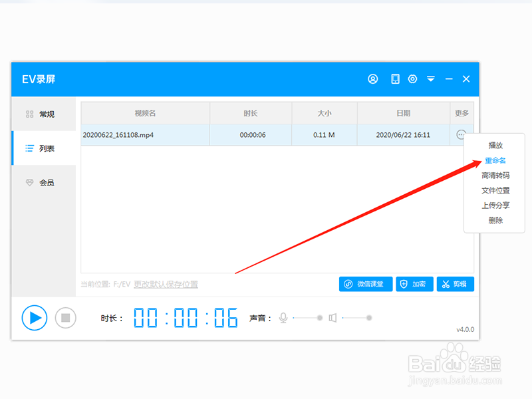
Task: Switch to the 常规 sidebar tab
Action: click(44, 114)
